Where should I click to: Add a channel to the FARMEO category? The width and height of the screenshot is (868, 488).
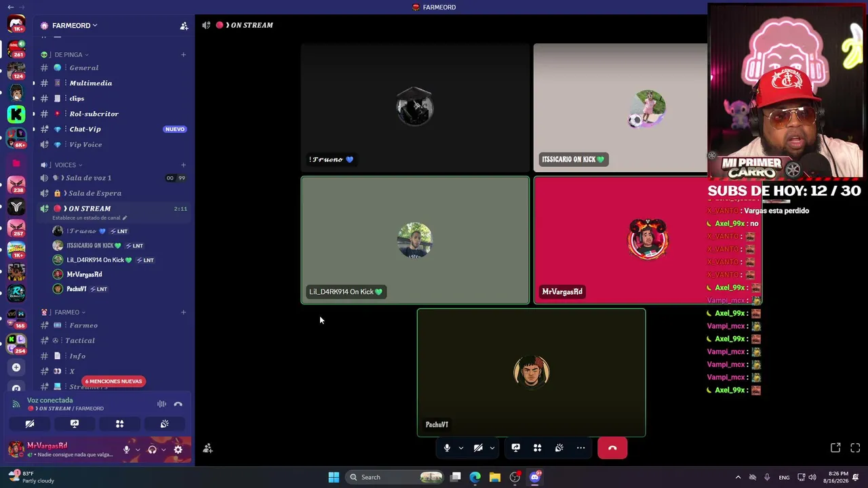(x=183, y=312)
